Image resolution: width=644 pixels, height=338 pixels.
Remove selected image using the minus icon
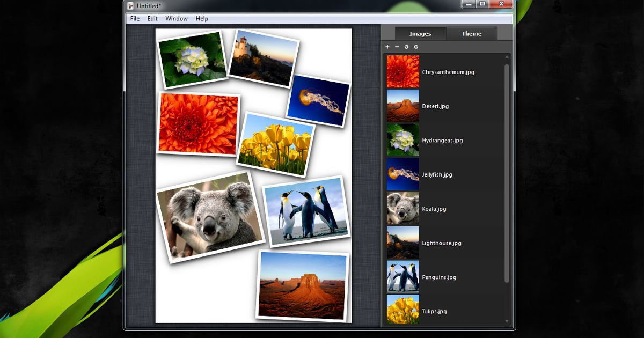click(x=397, y=47)
